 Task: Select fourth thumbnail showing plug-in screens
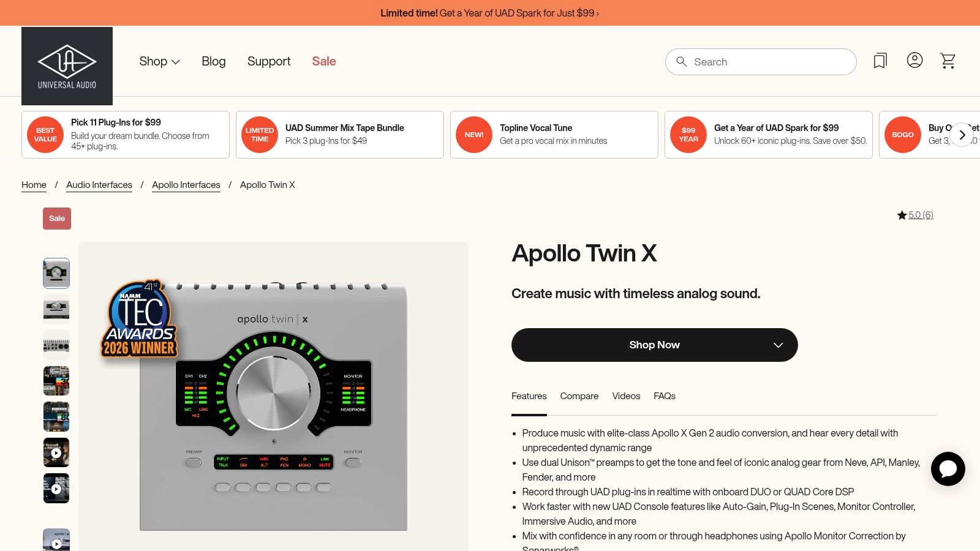tap(56, 381)
